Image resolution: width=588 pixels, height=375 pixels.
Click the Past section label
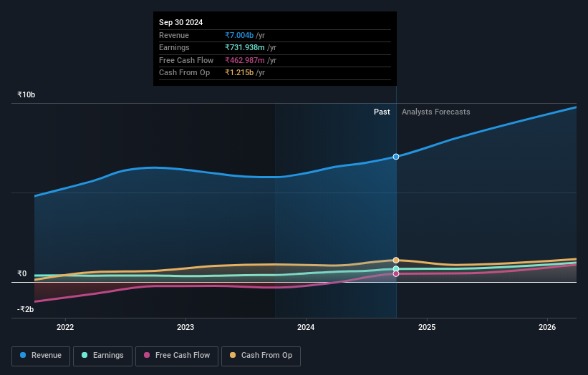point(382,112)
